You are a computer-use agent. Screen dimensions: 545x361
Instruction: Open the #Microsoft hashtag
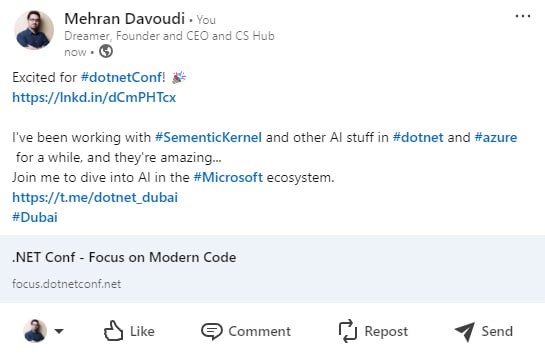click(228, 177)
